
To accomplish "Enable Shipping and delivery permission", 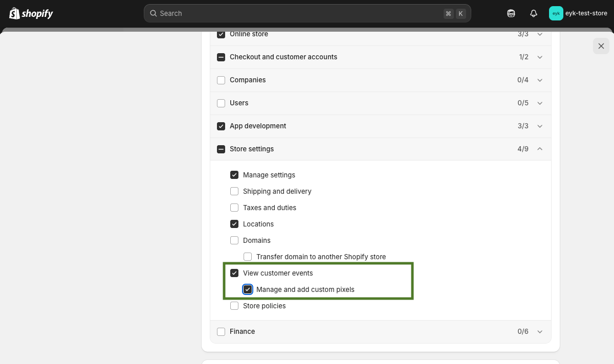I will click(x=234, y=191).
